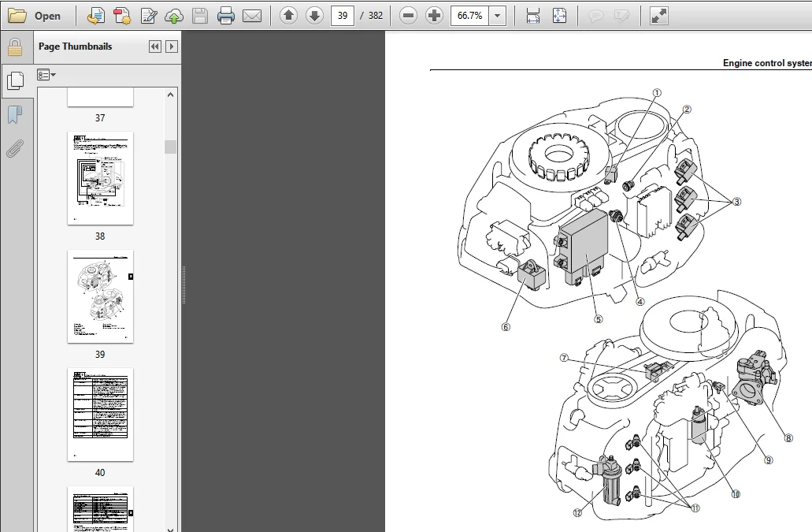Click the highlight text icon
Image resolution: width=812 pixels, height=532 pixels.
pyautogui.click(x=622, y=16)
